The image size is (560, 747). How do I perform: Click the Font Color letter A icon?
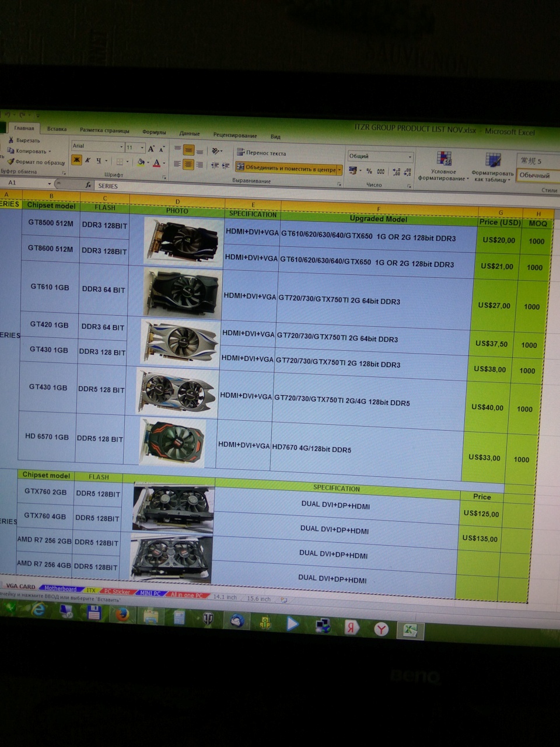click(156, 163)
